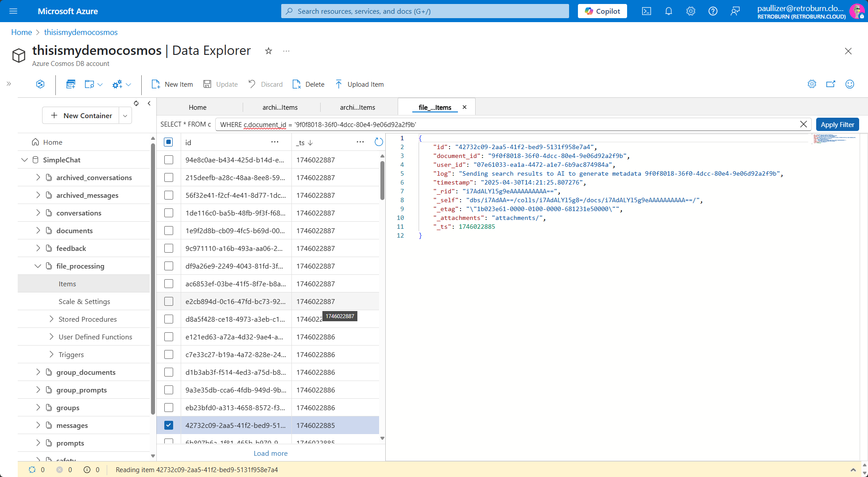The width and height of the screenshot is (868, 477).
Task: Refresh the items list
Action: (x=379, y=142)
